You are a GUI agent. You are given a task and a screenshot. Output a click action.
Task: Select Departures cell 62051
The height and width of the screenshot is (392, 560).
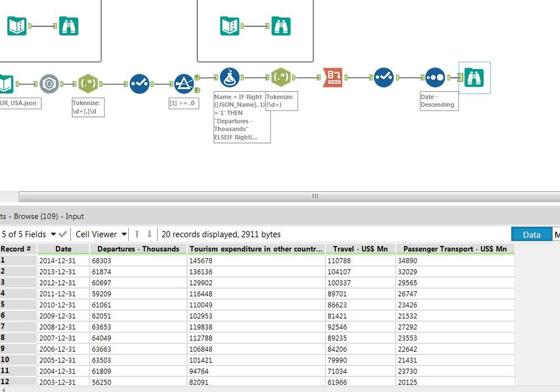[x=138, y=316]
